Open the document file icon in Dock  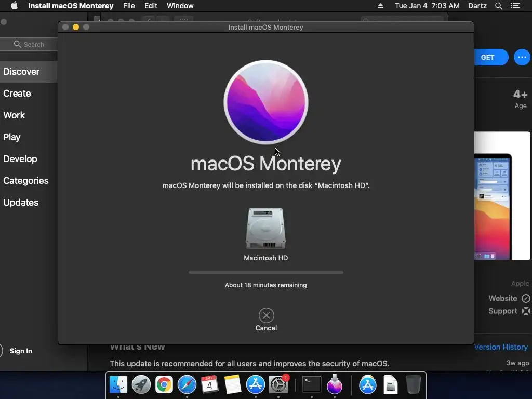(x=391, y=384)
